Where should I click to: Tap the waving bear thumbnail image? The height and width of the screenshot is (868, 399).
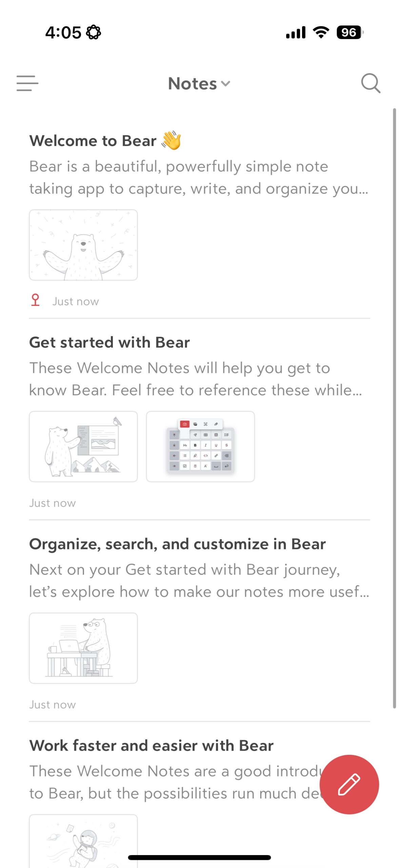pyautogui.click(x=83, y=245)
